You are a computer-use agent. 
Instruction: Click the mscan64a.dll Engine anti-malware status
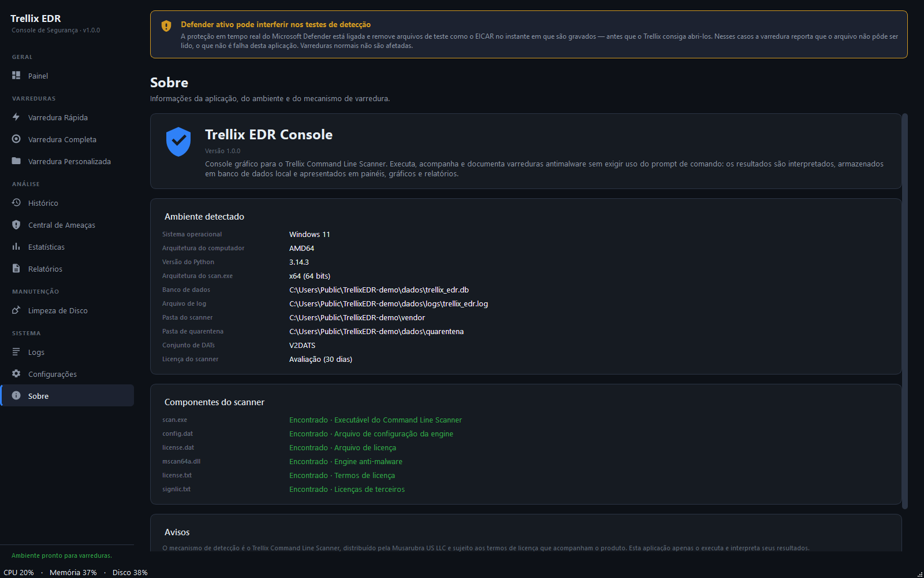point(346,461)
